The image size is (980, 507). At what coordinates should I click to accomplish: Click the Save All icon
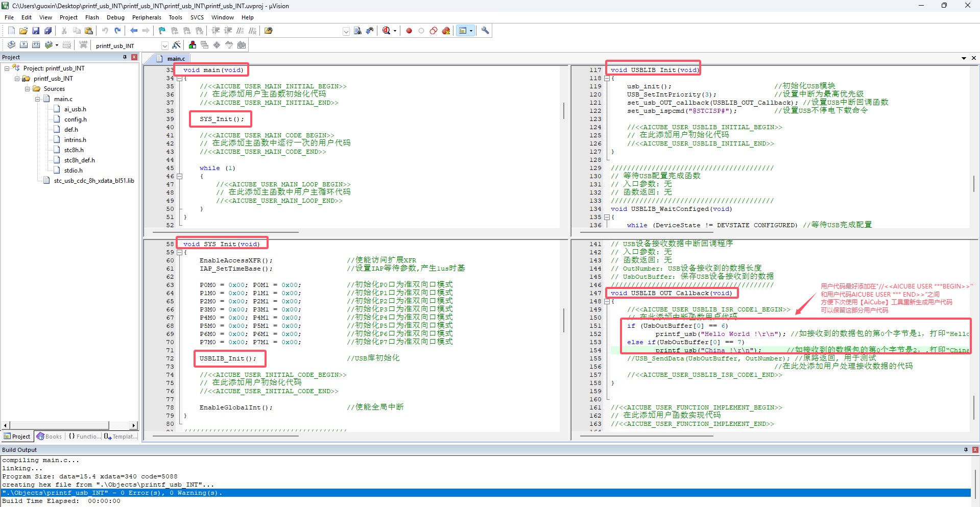coord(48,31)
